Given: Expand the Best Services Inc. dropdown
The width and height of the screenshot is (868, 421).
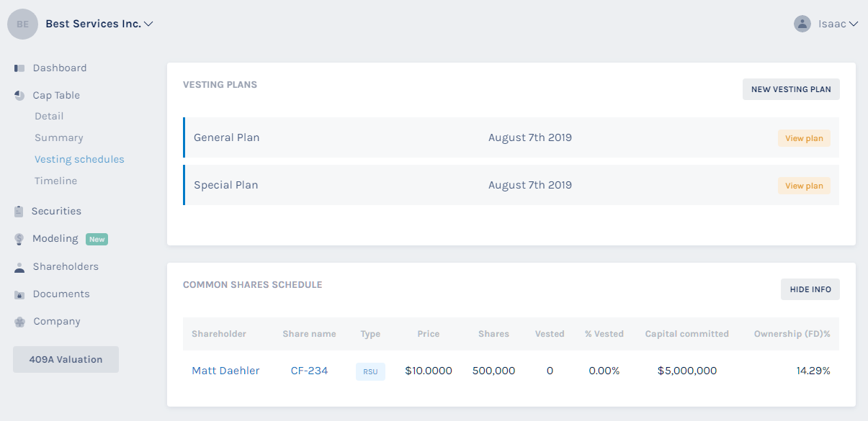Looking at the screenshot, I should pos(148,24).
